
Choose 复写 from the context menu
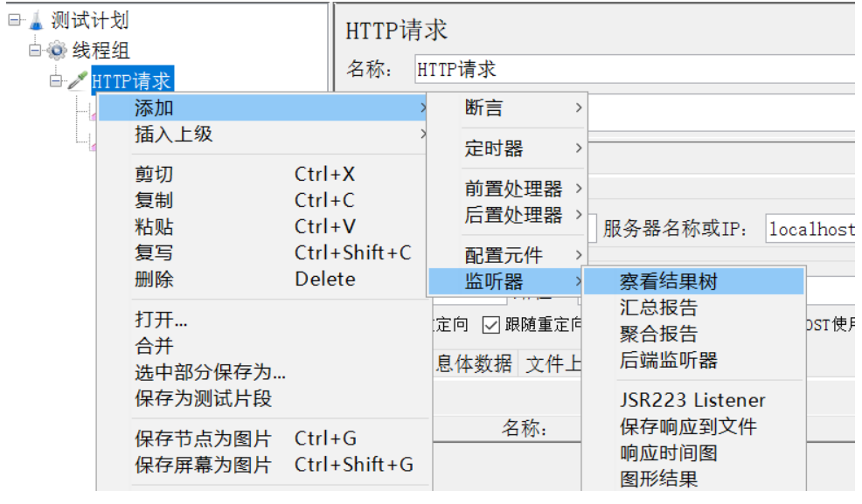263,253
